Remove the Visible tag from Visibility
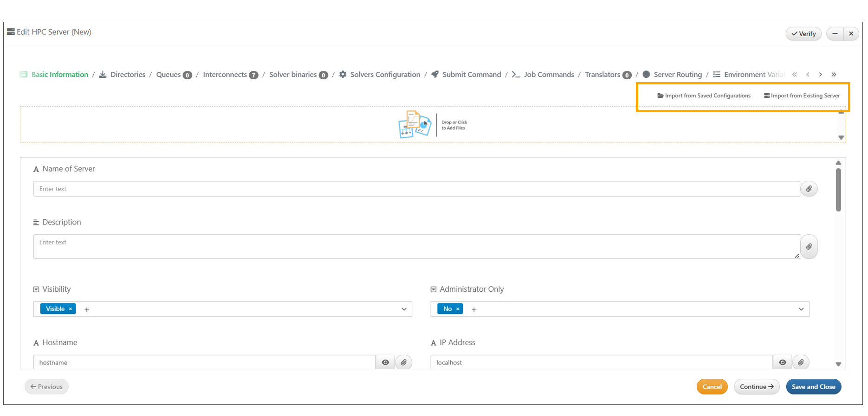The width and height of the screenshot is (868, 416). (71, 309)
